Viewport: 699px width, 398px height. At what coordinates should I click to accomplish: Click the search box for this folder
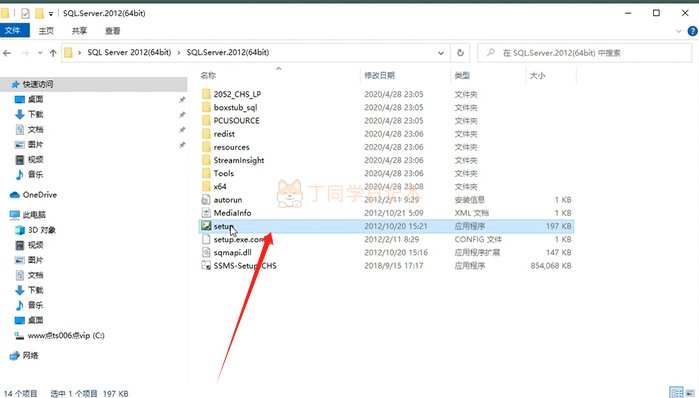click(584, 53)
